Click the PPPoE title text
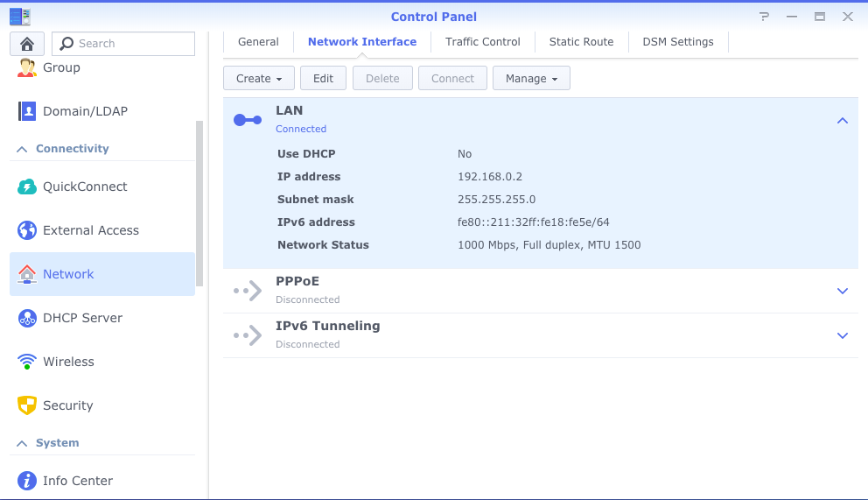The height and width of the screenshot is (500, 868). 297,281
